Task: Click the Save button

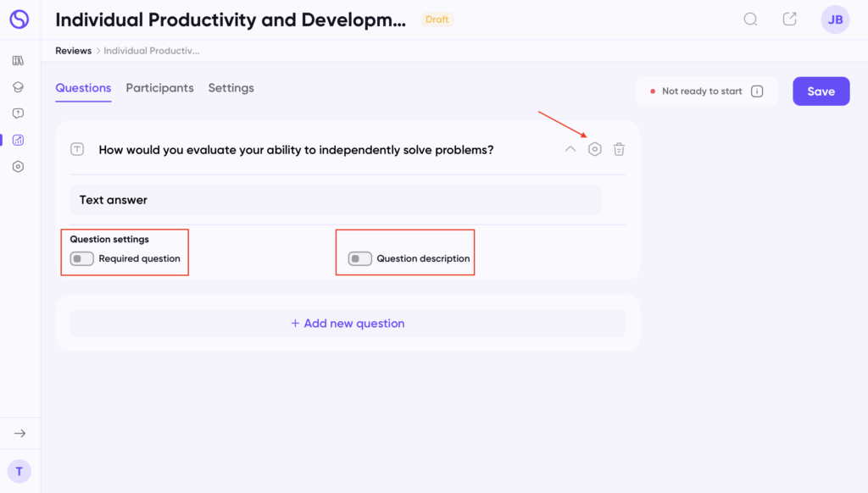Action: click(x=821, y=91)
